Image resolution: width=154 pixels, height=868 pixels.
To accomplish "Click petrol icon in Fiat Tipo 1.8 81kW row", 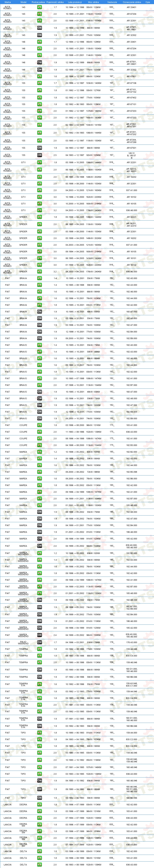I will [40, 733].
